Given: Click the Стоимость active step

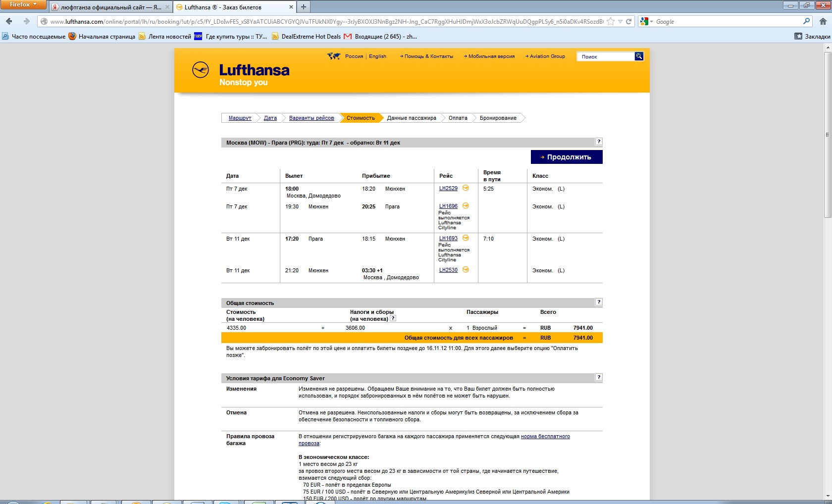Looking at the screenshot, I should [x=361, y=118].
